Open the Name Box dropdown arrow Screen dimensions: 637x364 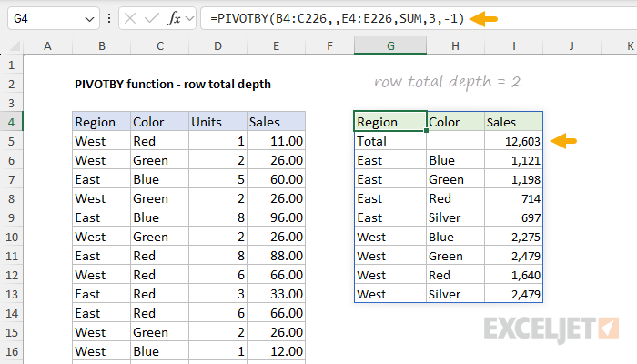point(89,19)
